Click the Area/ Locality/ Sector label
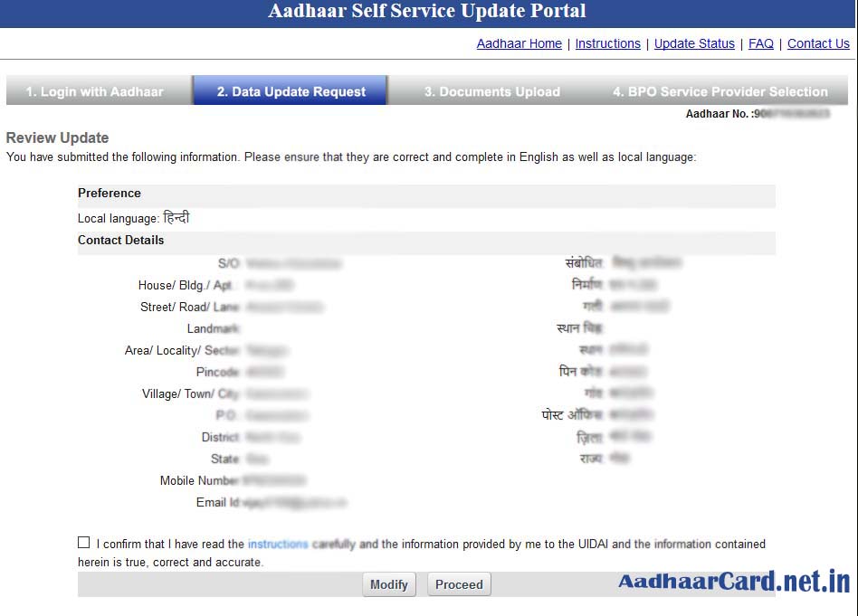This screenshot has height=616, width=858. tap(182, 350)
